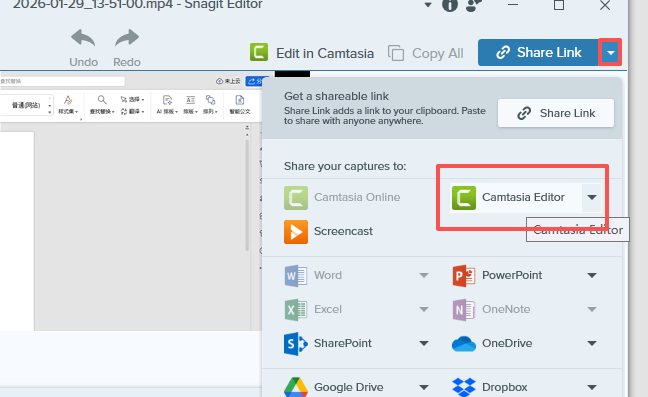Open the capture in Camtasia via Edit in Camtasia
Viewport: 648px width, 397px height.
coord(312,53)
